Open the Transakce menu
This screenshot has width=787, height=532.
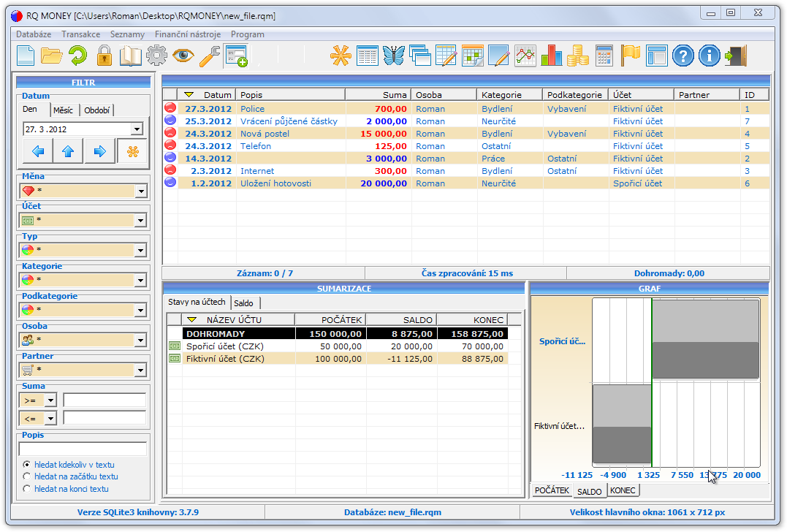pos(81,34)
